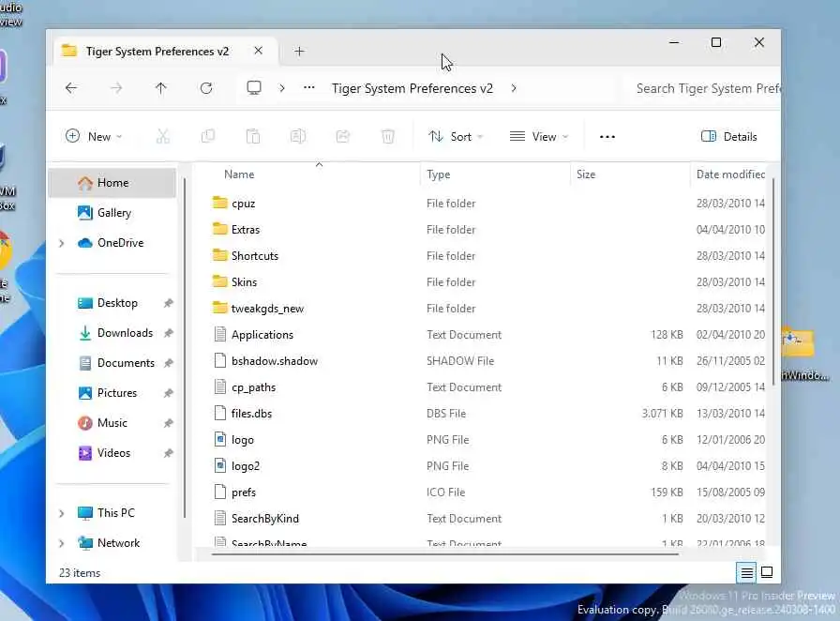The height and width of the screenshot is (621, 840).
Task: Expand the OneDrive tree node
Action: [62, 243]
